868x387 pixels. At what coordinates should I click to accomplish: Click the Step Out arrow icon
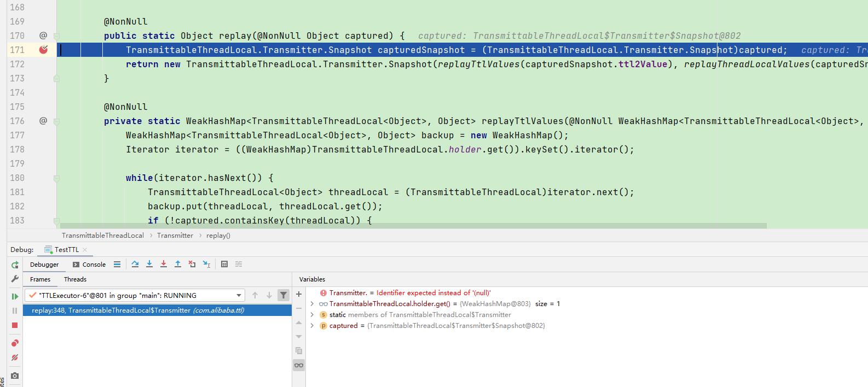(178, 264)
